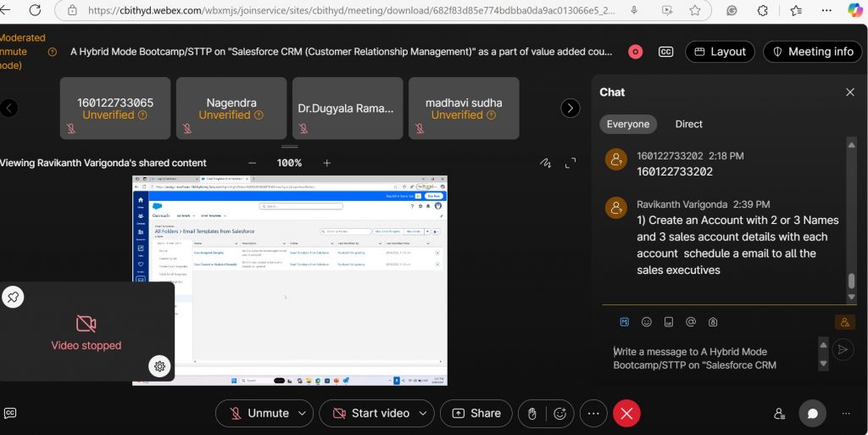Click the Share button
This screenshot has height=435, width=868.
coord(476,414)
